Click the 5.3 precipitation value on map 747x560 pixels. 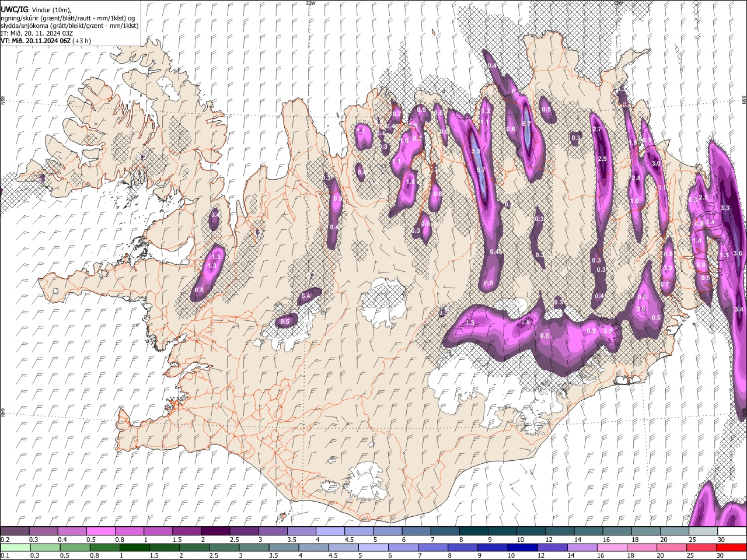coord(476,151)
